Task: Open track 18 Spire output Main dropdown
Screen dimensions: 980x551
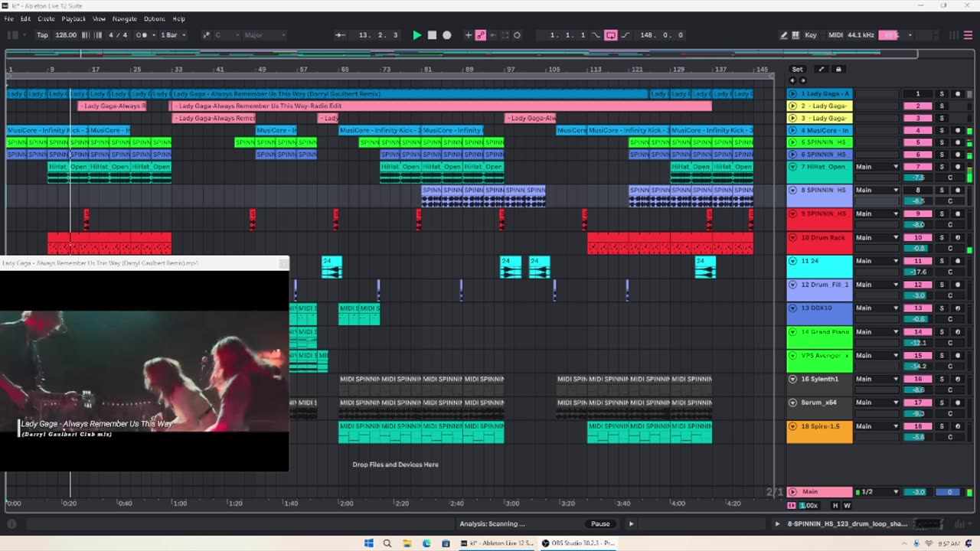Action: 877,426
